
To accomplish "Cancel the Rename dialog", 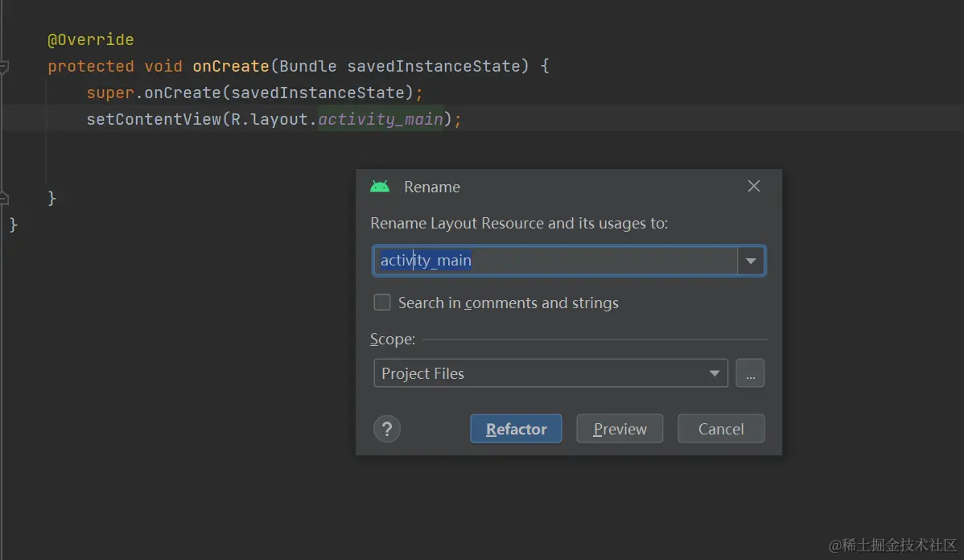I will [x=720, y=429].
